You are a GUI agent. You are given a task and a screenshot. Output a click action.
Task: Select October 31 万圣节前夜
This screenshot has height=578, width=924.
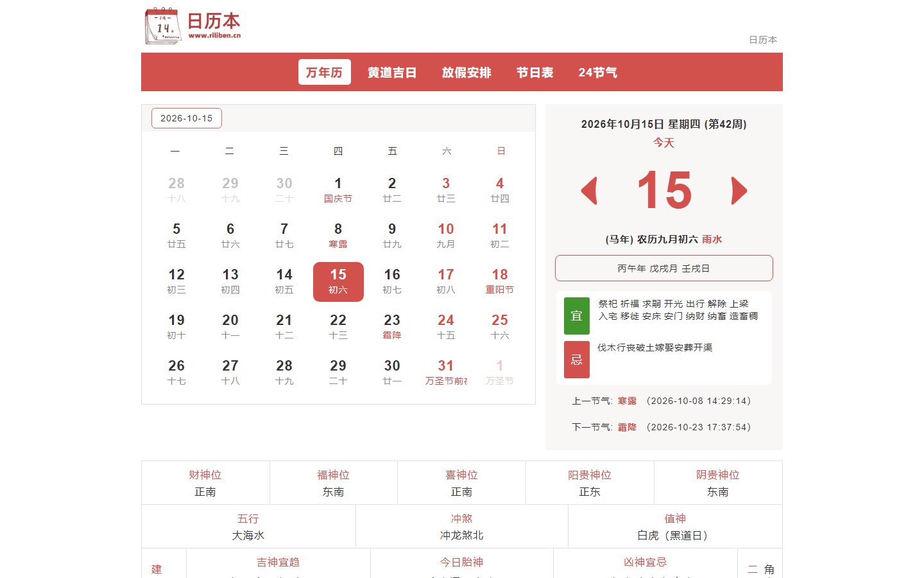446,372
